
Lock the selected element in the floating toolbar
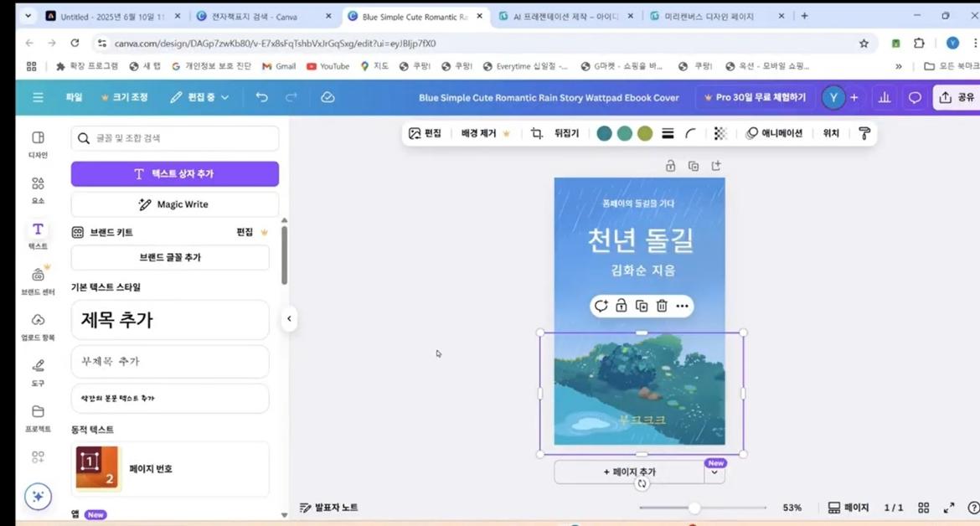point(622,306)
